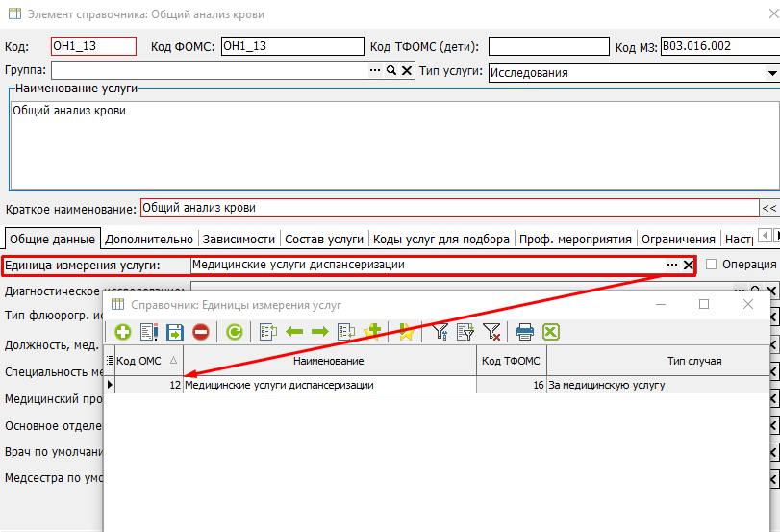Click the green left arrow icon
This screenshot has height=532, width=780.
pyautogui.click(x=294, y=332)
